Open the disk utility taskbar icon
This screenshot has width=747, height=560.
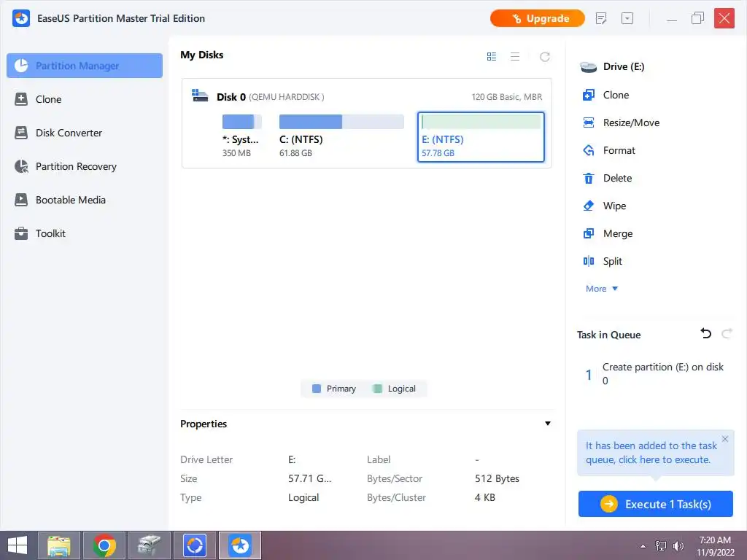click(150, 545)
